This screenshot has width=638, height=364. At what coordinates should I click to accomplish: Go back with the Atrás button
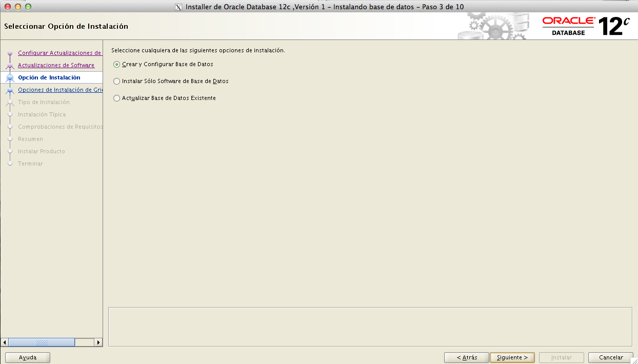coord(467,357)
